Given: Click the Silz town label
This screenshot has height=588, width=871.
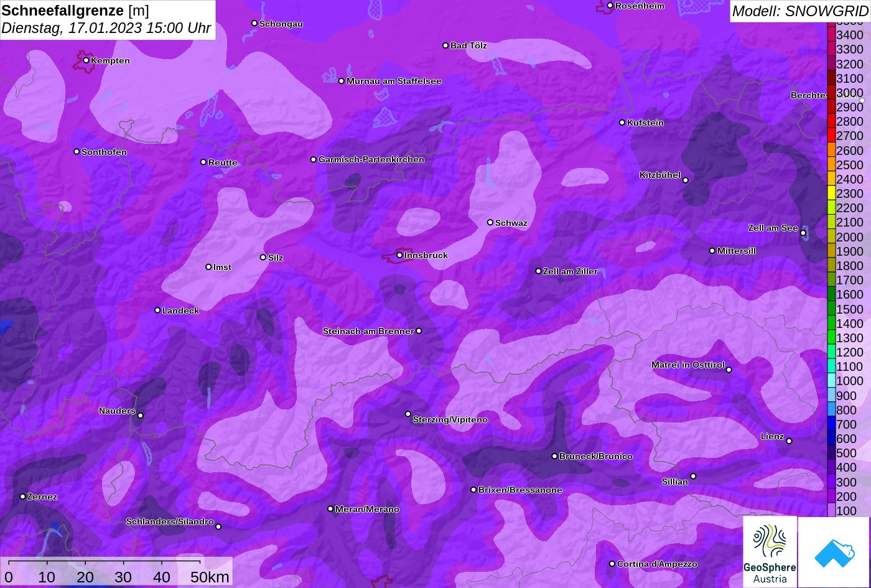Looking at the screenshot, I should pos(276,258).
